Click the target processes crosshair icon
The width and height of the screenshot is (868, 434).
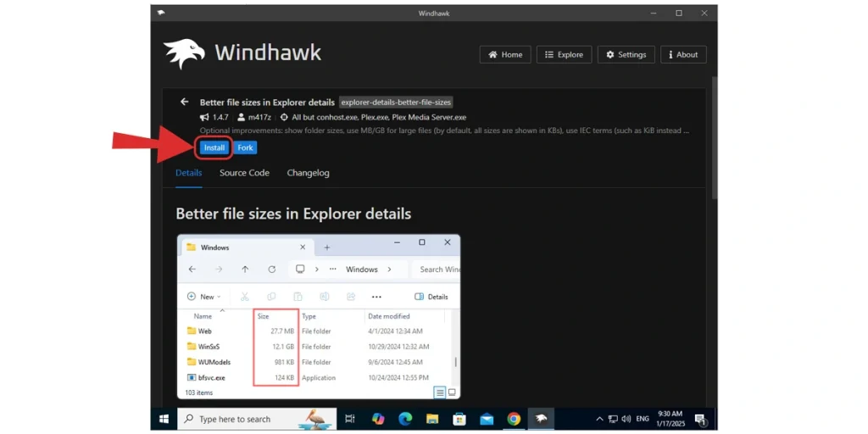pos(284,117)
